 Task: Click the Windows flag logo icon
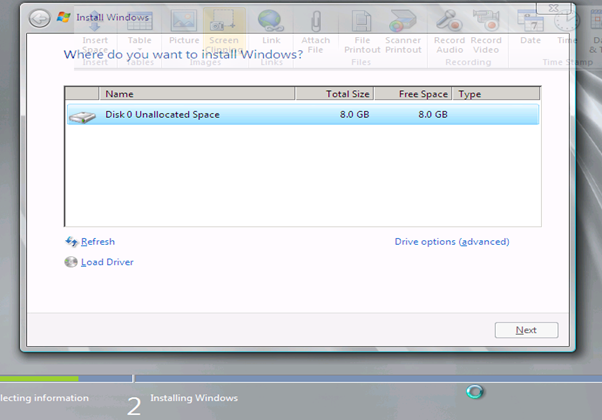coord(63,17)
